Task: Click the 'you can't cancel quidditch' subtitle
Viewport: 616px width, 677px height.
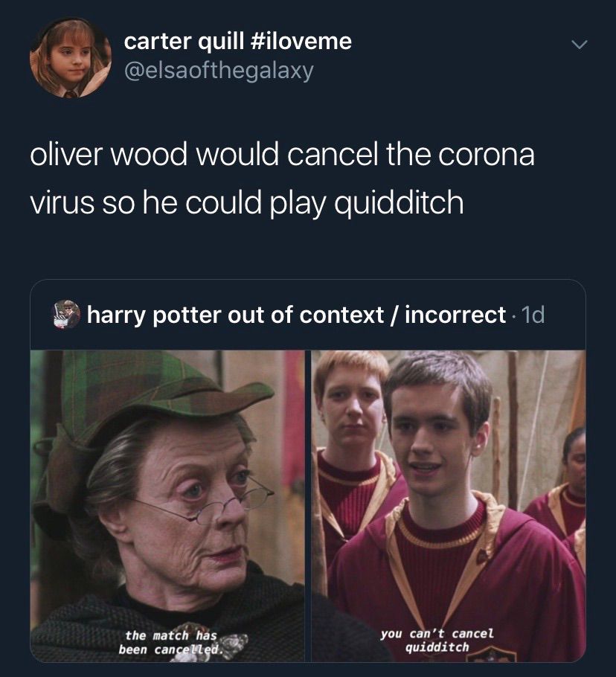Action: point(437,640)
